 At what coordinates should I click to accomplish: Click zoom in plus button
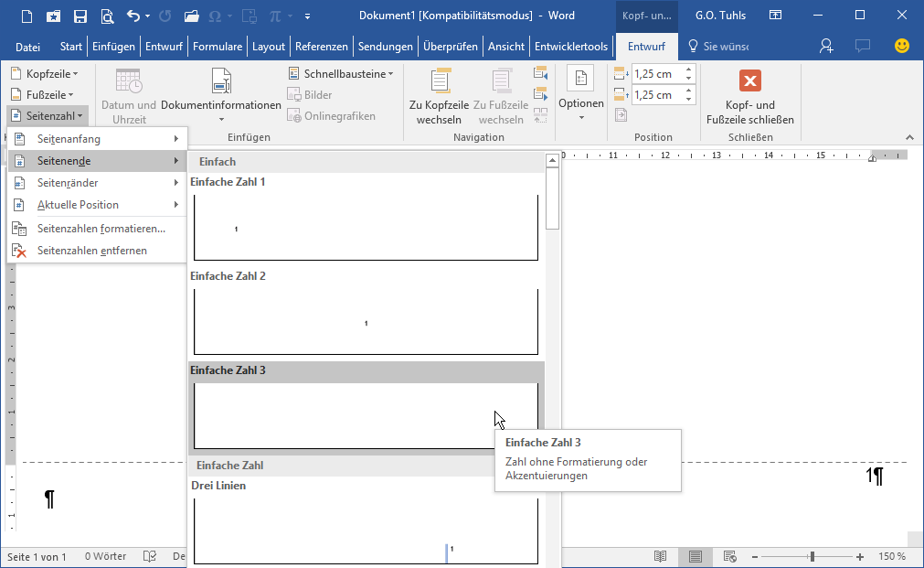860,557
